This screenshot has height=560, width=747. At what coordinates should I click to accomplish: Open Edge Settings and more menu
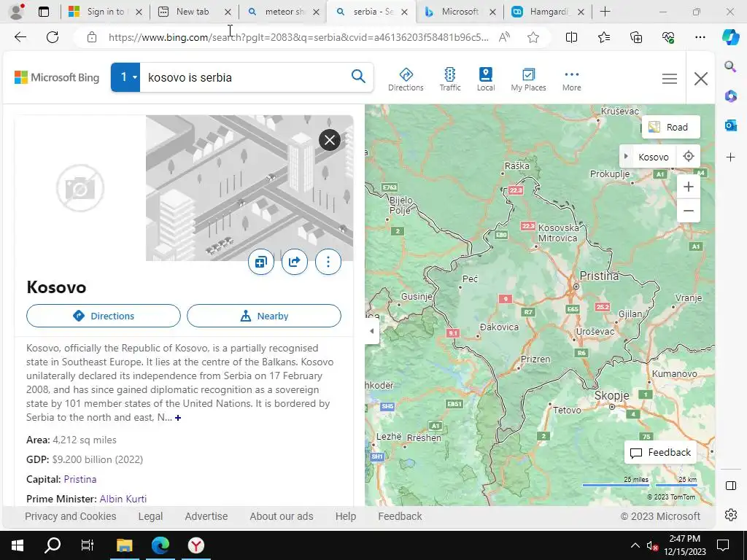tap(700, 37)
